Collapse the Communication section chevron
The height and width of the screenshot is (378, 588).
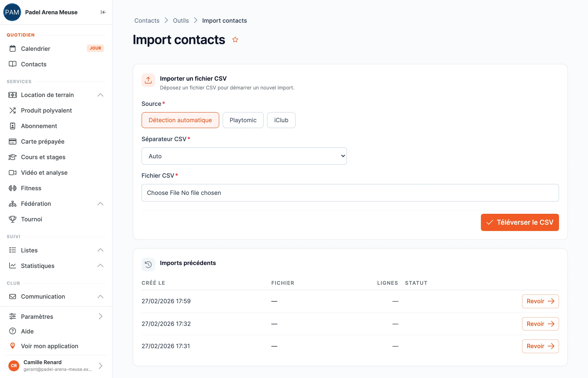click(100, 296)
